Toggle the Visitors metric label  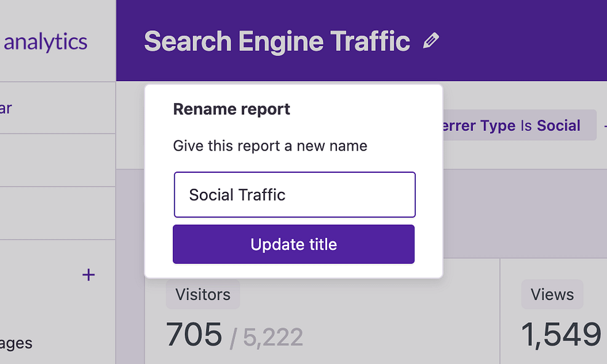pos(203,294)
